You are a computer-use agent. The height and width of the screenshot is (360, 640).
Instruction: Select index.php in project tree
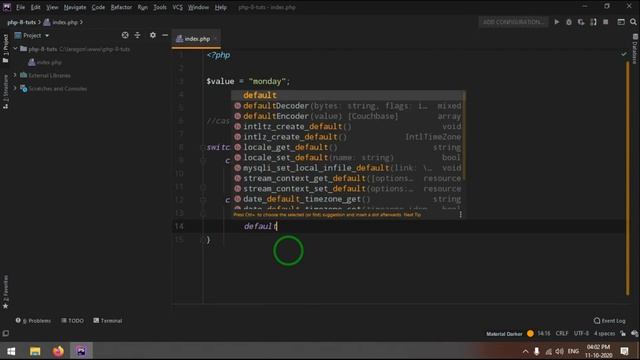[x=45, y=62]
